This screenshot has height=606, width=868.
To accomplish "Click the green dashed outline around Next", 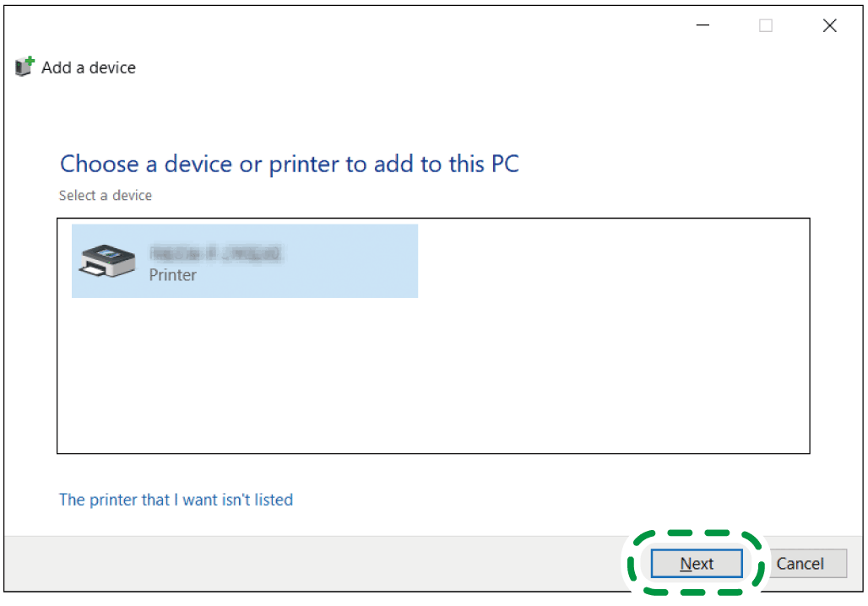I will coord(694,533).
